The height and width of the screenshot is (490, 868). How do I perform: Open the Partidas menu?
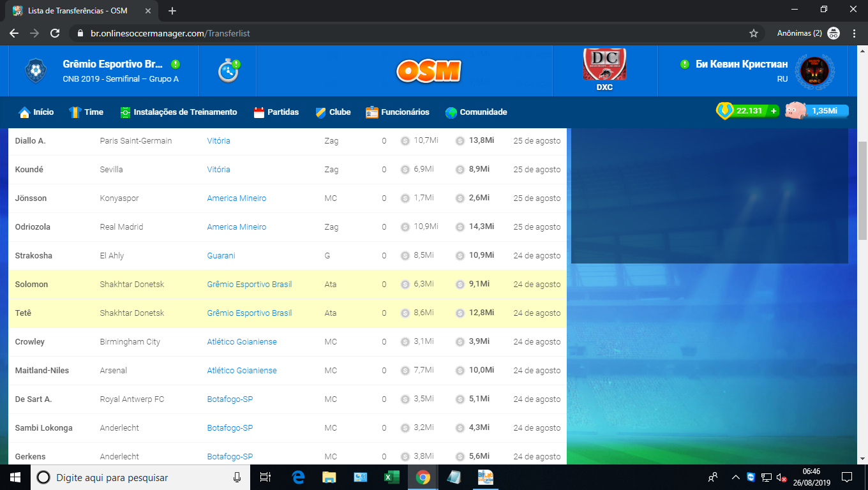click(276, 112)
